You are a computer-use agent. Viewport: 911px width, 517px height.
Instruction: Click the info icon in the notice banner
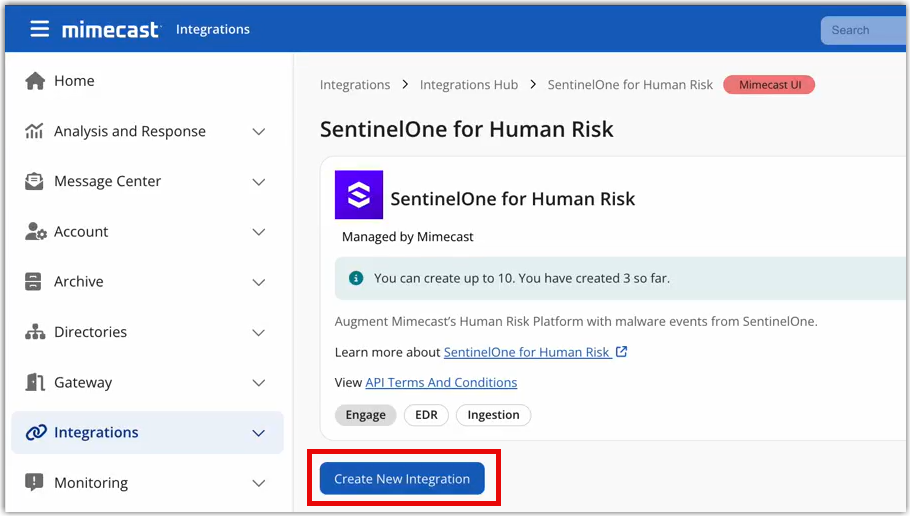pos(356,278)
